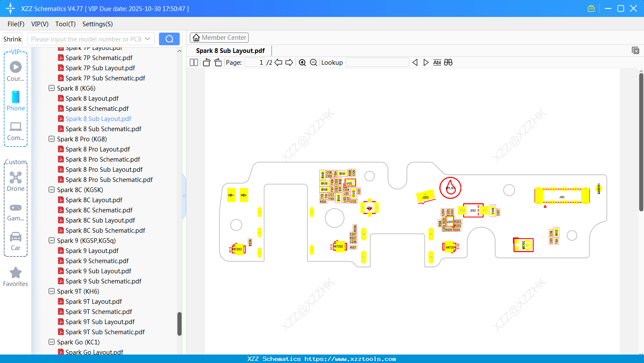Click the Shrink button
Screen dimensions: 644x363
click(x=12, y=38)
